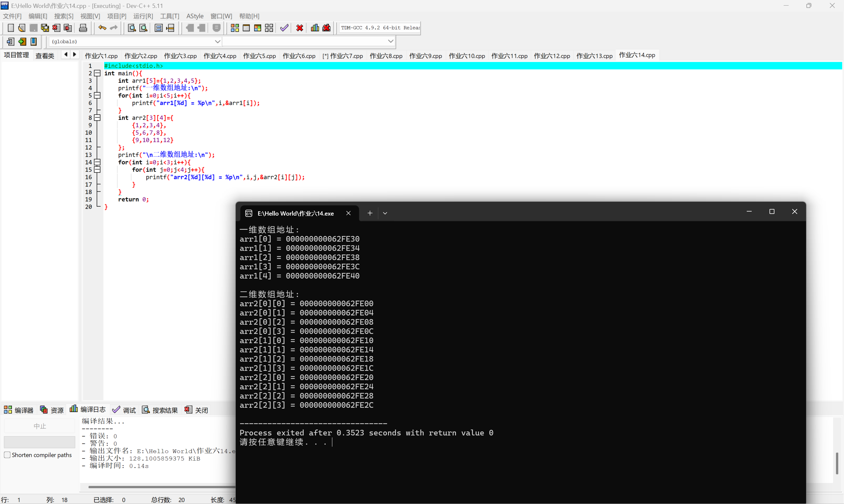Switch to the 作业六7.cpp tab
844x504 pixels.
pos(343,56)
